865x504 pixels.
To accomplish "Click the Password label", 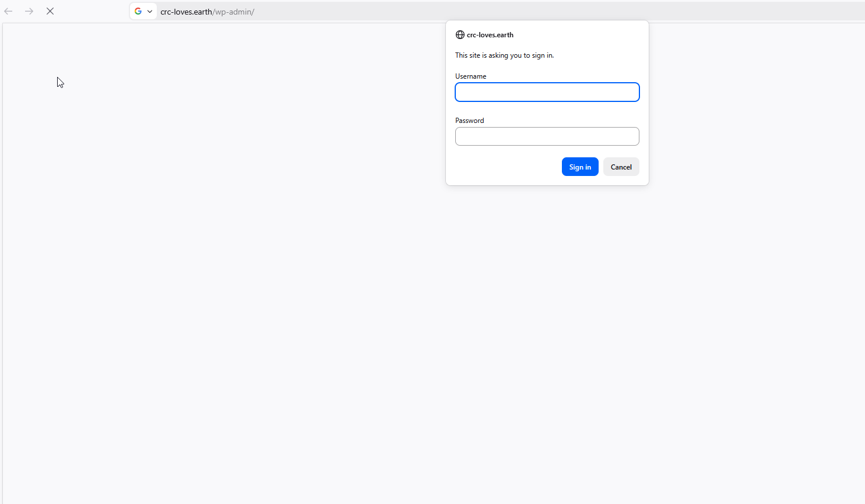I will point(469,121).
